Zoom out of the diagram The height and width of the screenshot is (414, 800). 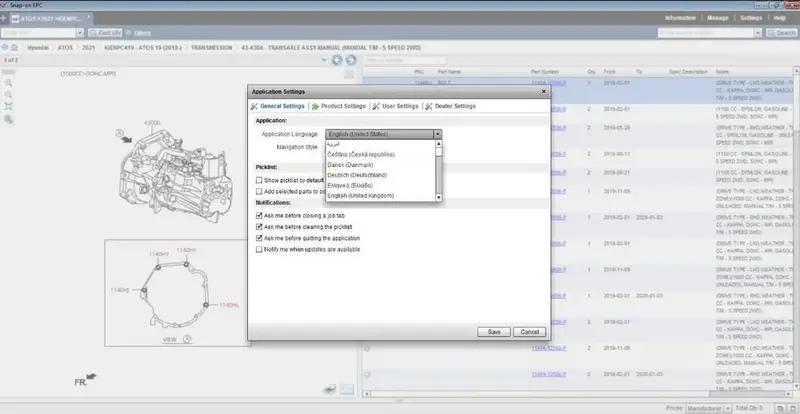[x=8, y=95]
